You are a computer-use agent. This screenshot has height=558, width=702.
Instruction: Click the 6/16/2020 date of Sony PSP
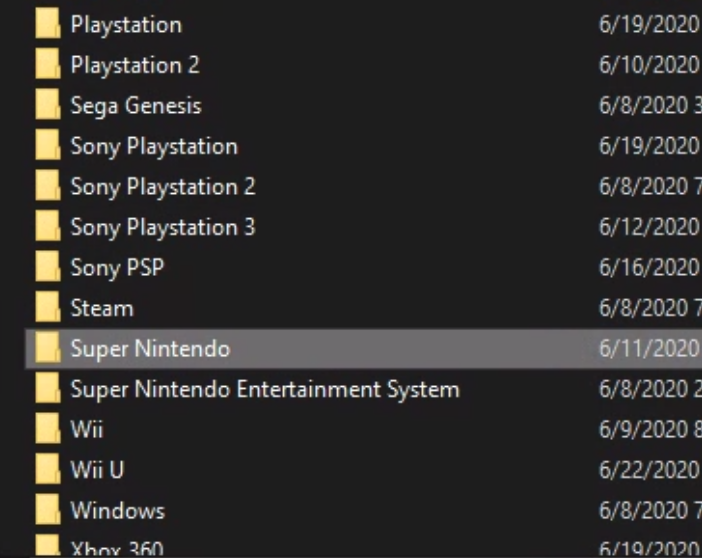[x=650, y=267]
